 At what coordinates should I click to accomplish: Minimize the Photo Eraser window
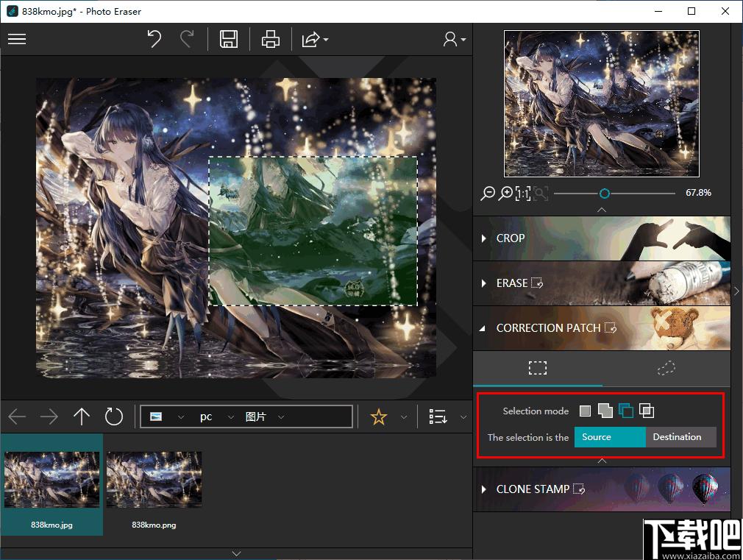[x=658, y=11]
